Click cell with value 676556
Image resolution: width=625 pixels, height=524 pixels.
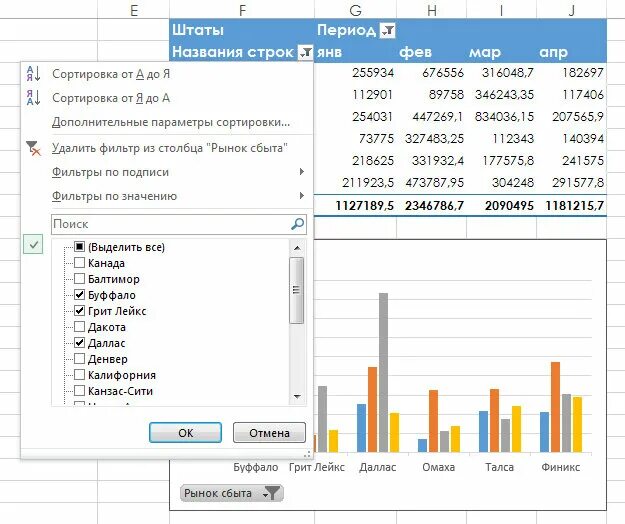click(432, 73)
